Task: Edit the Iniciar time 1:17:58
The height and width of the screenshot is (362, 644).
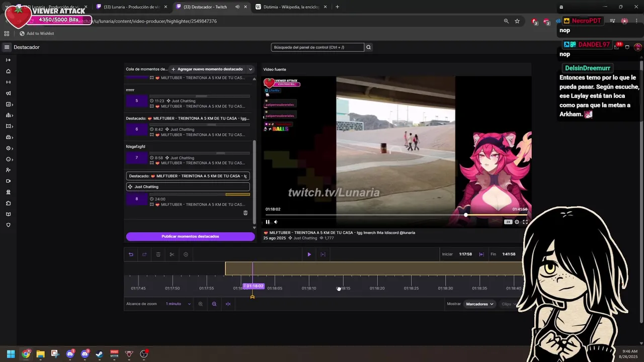Action: click(465, 254)
